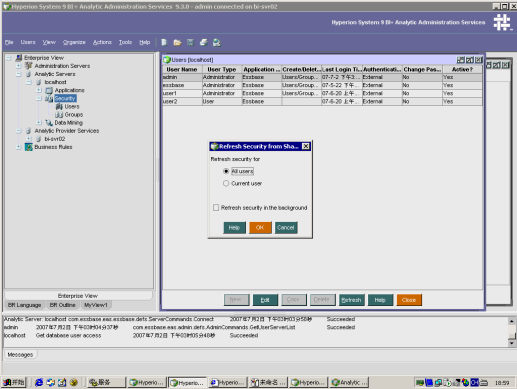Click the New document toolbar icon

tap(164, 42)
